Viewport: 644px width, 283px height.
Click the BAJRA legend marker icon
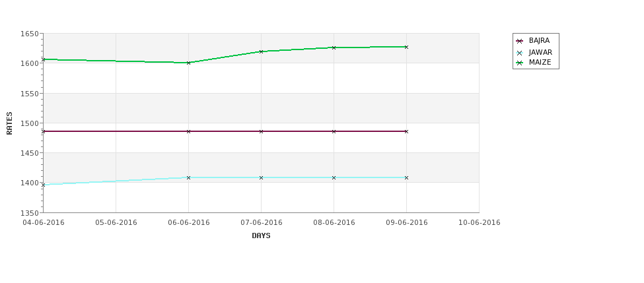[520, 41]
